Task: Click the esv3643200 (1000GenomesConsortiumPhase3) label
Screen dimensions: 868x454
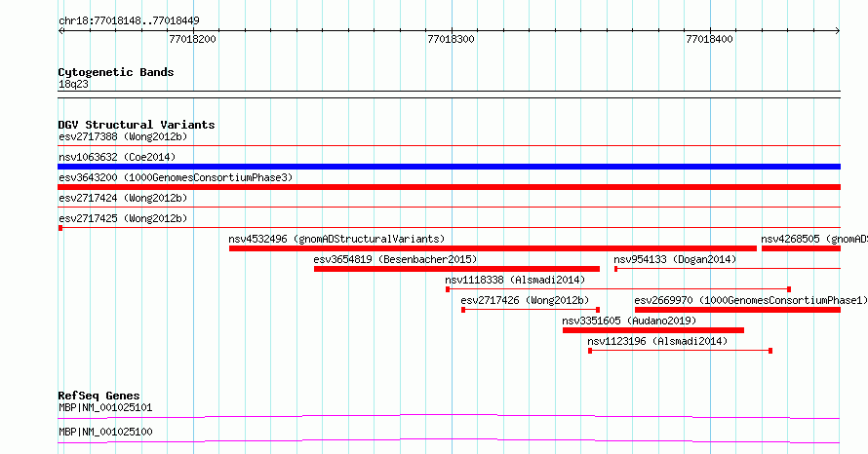Action: [x=176, y=177]
